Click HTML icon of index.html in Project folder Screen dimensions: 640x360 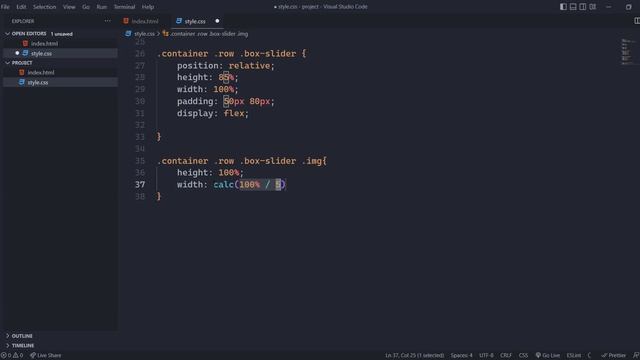22,72
